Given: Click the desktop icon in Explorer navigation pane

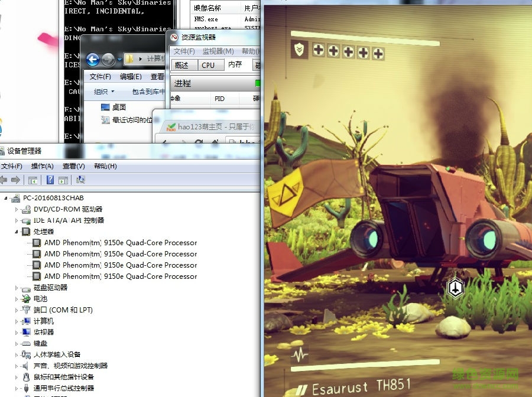Looking at the screenshot, I should pyautogui.click(x=105, y=108).
